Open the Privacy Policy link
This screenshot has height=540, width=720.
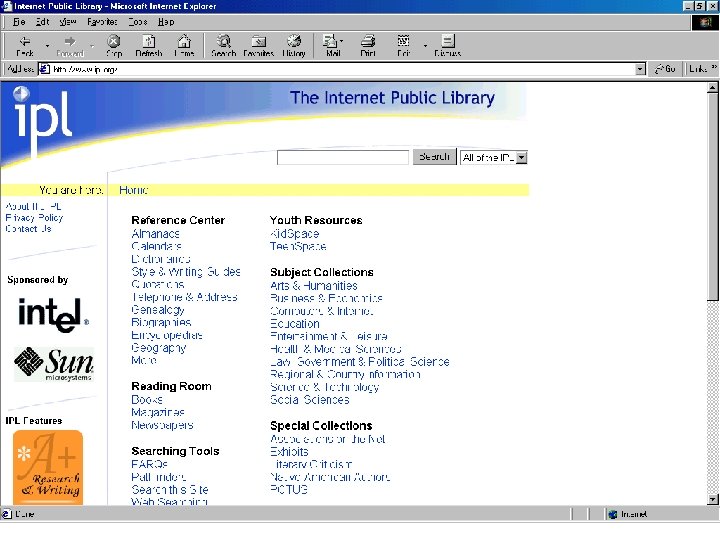pyautogui.click(x=34, y=218)
